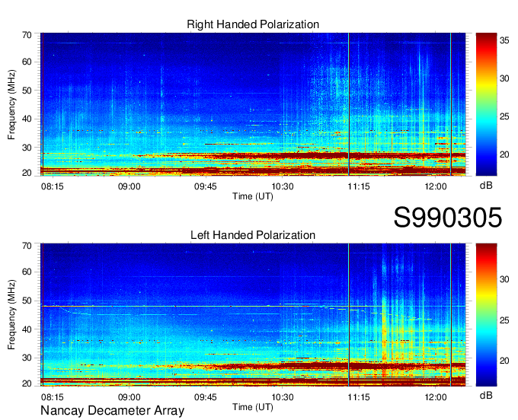Click the 70 MHz tick label on the upper plot
Viewport: 518px width, 420px height.
27,35
